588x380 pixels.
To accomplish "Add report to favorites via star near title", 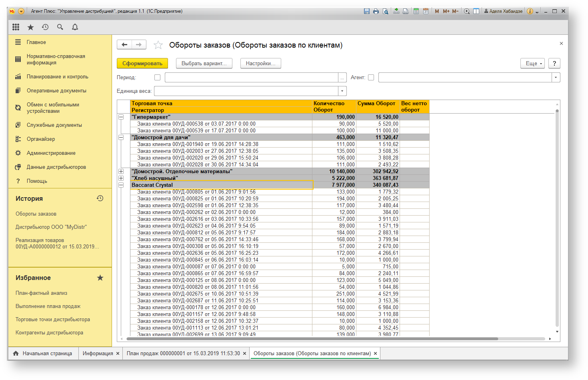I will [158, 45].
